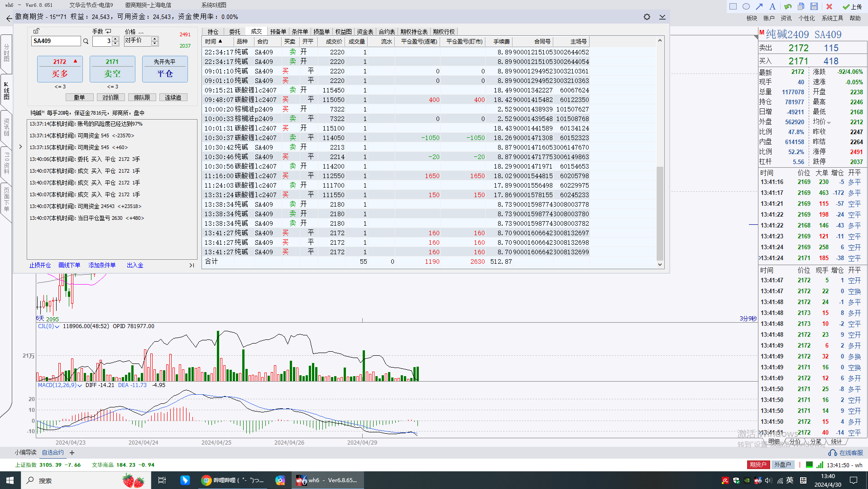Toggle the 外盘户 account button
The height and width of the screenshot is (489, 868).
point(783,465)
